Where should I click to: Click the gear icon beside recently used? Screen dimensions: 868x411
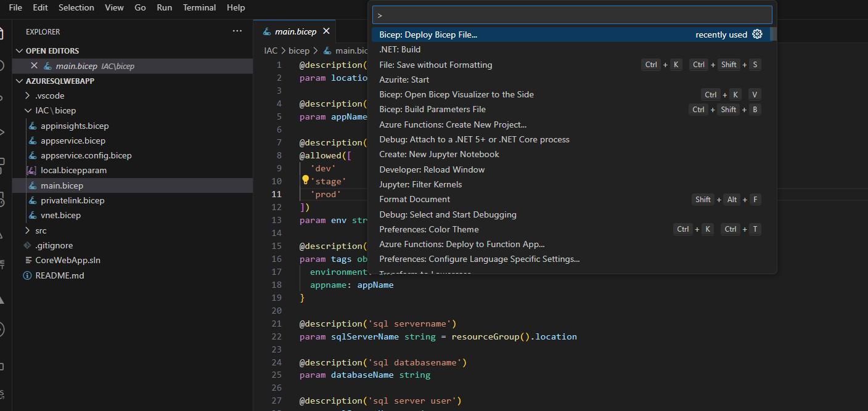coord(757,35)
